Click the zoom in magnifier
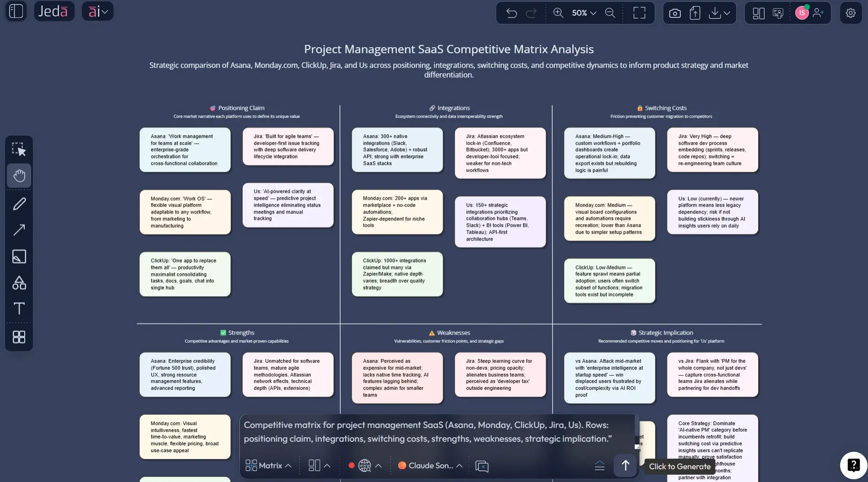 [558, 13]
